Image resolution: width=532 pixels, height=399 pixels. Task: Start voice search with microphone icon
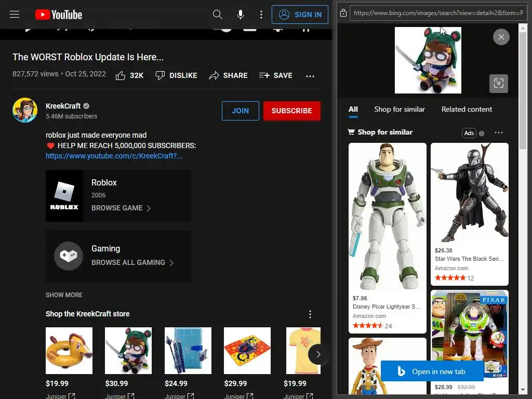click(x=240, y=15)
